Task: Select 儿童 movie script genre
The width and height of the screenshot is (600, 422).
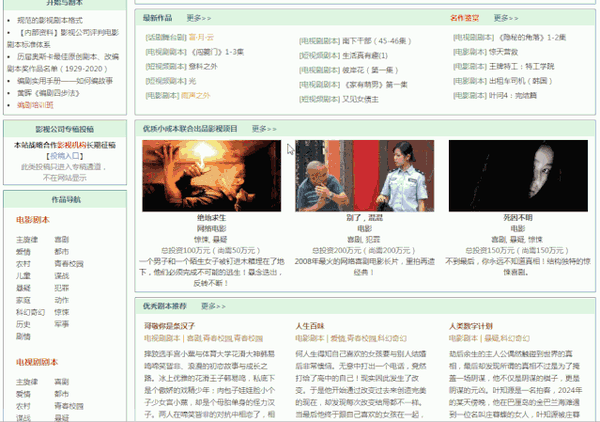Action: [x=23, y=276]
